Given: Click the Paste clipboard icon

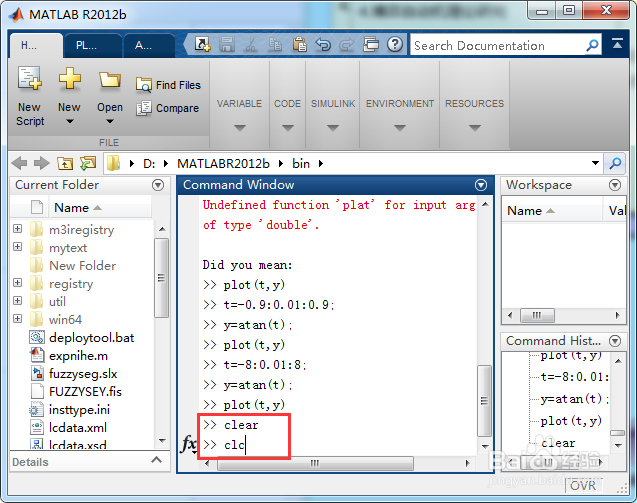Looking at the screenshot, I should click(300, 44).
